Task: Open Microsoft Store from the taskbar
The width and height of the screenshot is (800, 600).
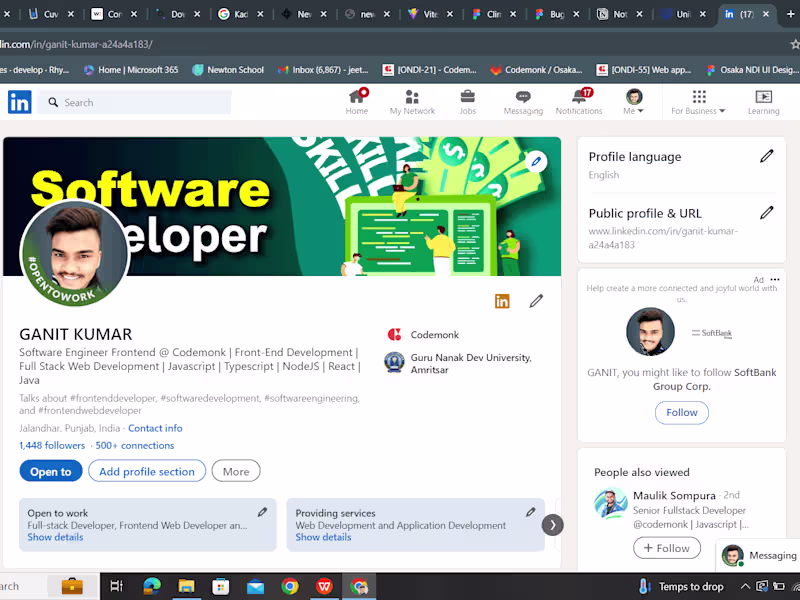Action: click(220, 586)
